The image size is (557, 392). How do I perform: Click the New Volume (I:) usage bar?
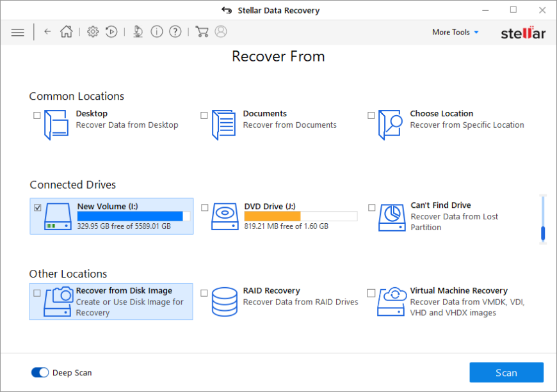point(134,216)
